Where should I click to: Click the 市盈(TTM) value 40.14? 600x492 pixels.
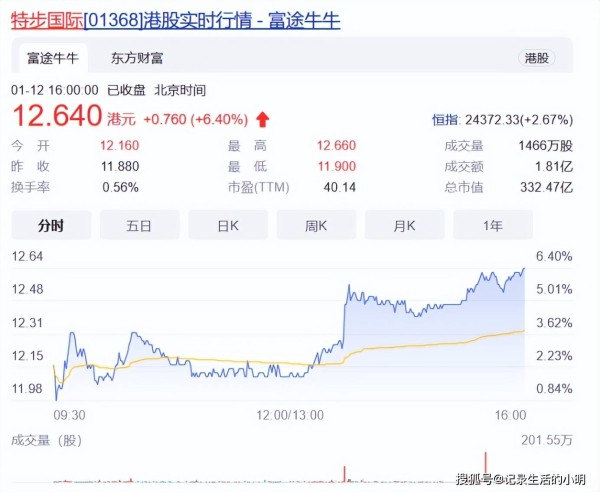(x=340, y=187)
